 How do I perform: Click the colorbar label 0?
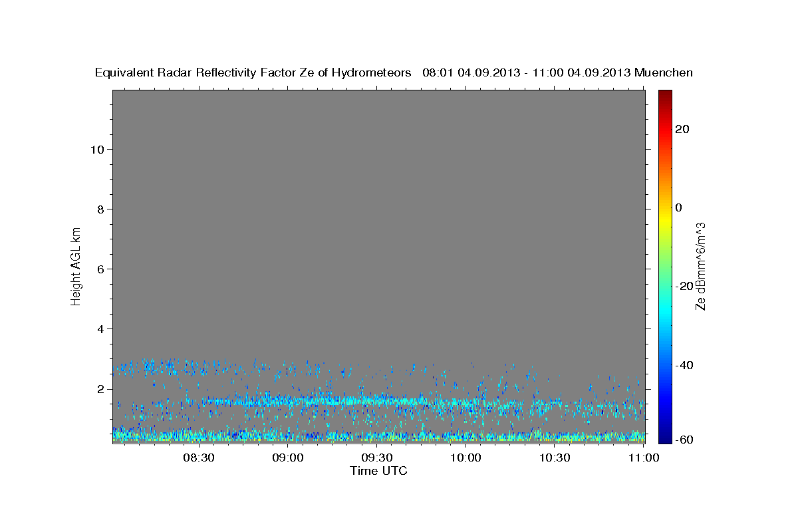(x=679, y=207)
